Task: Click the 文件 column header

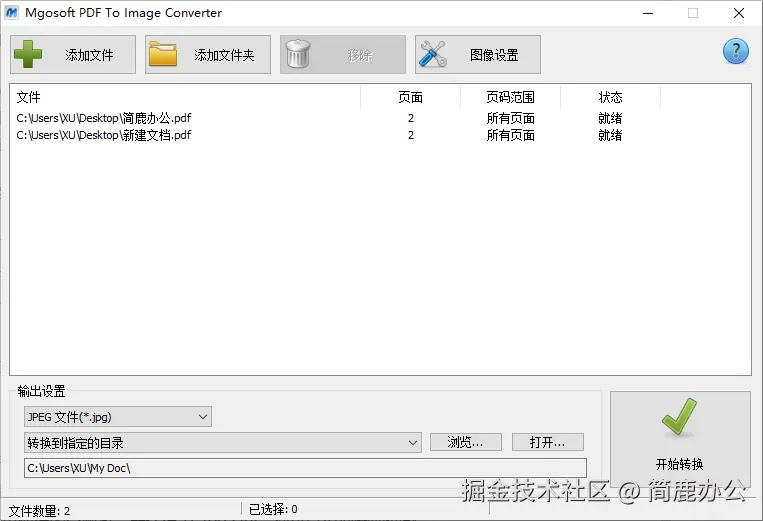Action: point(185,97)
